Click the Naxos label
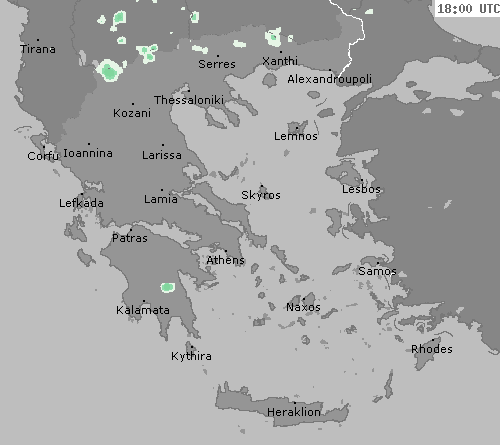500x445 pixels. 303,307
